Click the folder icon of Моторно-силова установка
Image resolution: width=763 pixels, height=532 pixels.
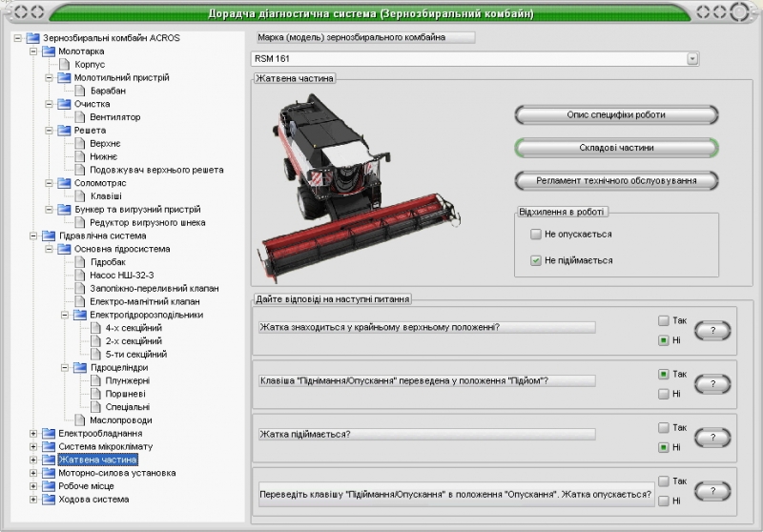click(x=49, y=472)
